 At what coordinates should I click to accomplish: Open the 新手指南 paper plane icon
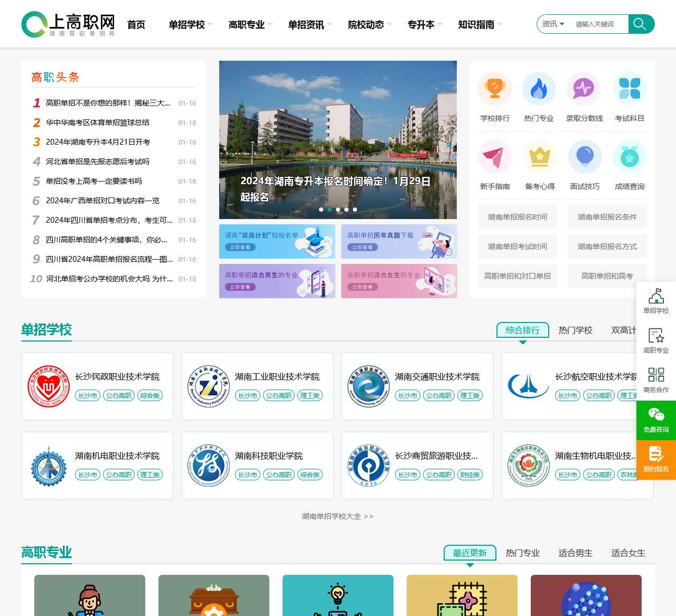(x=495, y=157)
